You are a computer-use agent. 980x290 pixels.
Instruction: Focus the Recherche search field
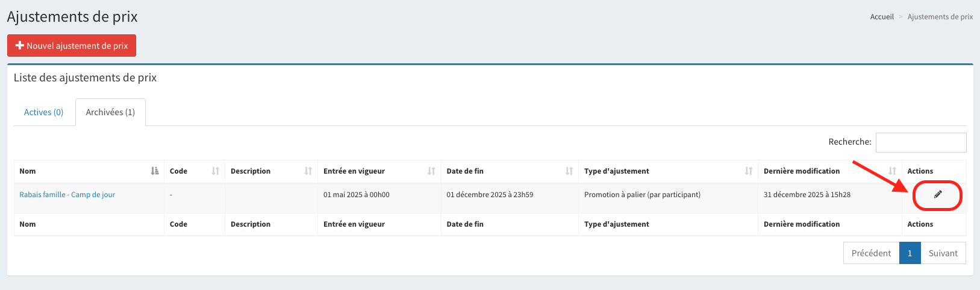(921, 142)
